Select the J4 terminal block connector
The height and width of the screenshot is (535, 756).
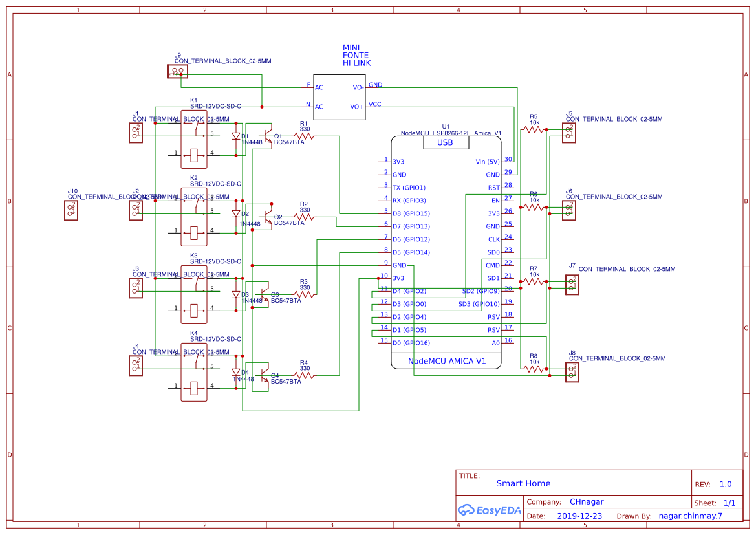point(136,366)
